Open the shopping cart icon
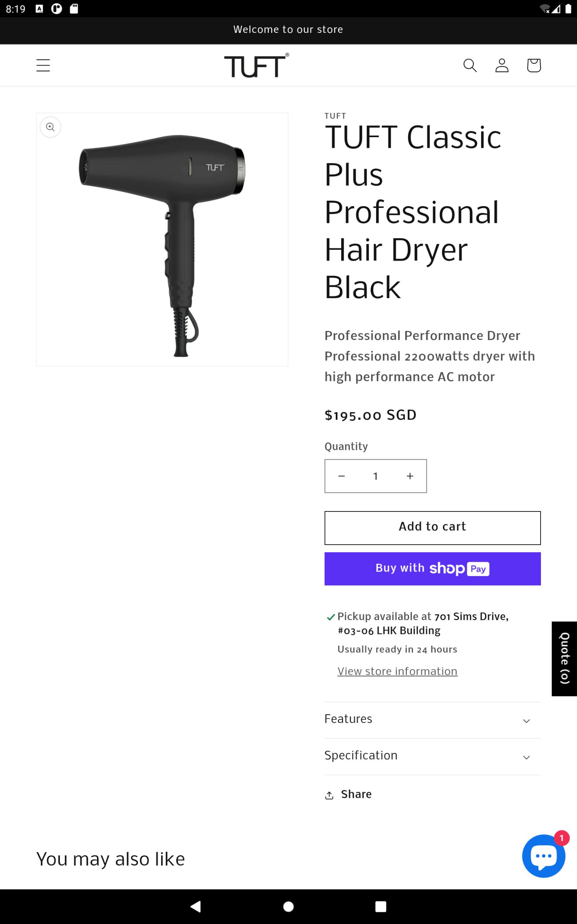Screen dimensions: 577x924 [x=534, y=65]
